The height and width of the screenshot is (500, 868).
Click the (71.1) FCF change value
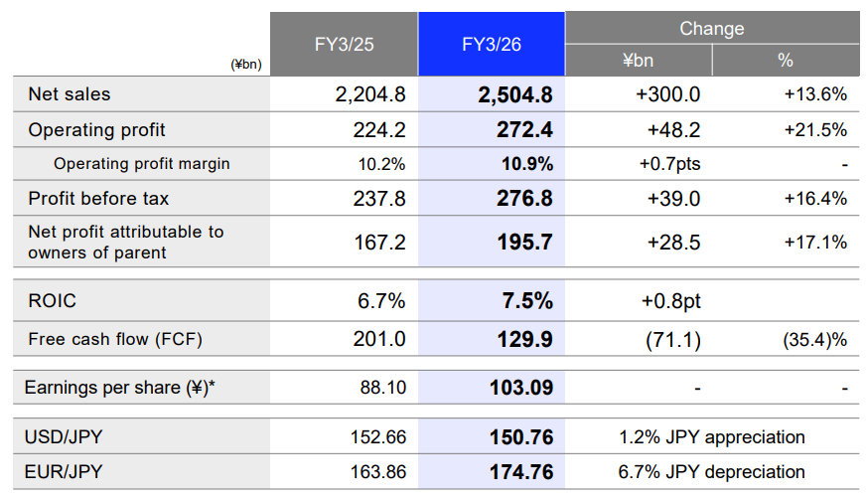click(672, 340)
